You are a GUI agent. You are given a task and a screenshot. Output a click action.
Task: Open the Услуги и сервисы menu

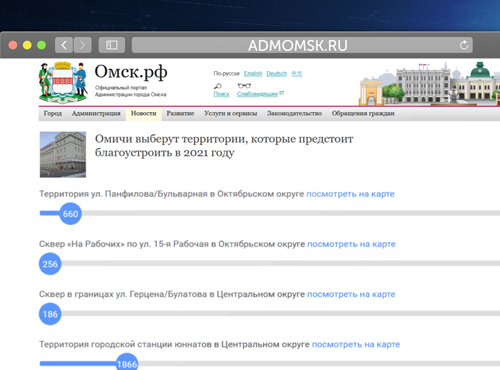click(x=231, y=114)
